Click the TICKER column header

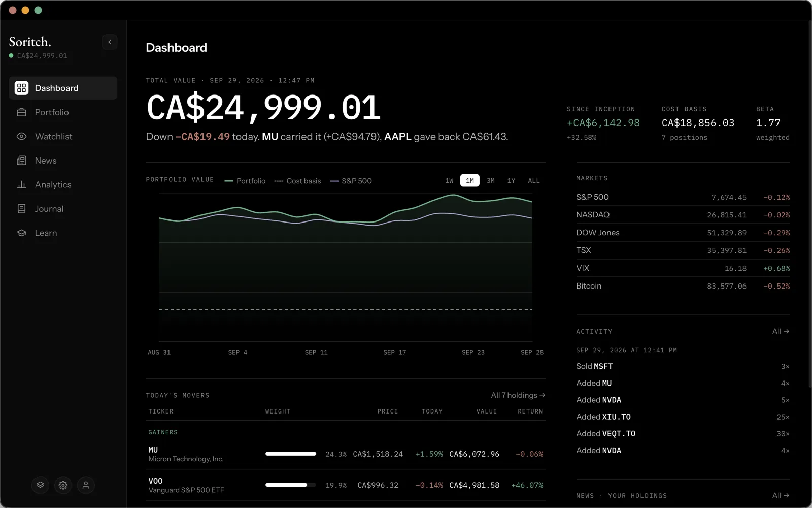point(161,411)
